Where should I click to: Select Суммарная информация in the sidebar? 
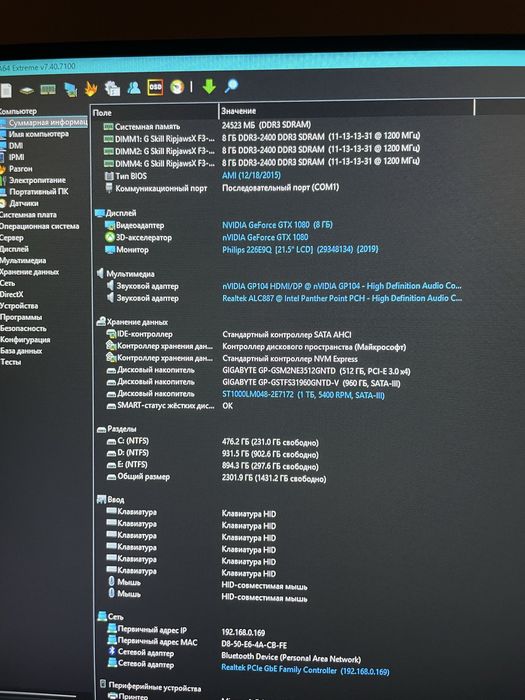pos(48,122)
